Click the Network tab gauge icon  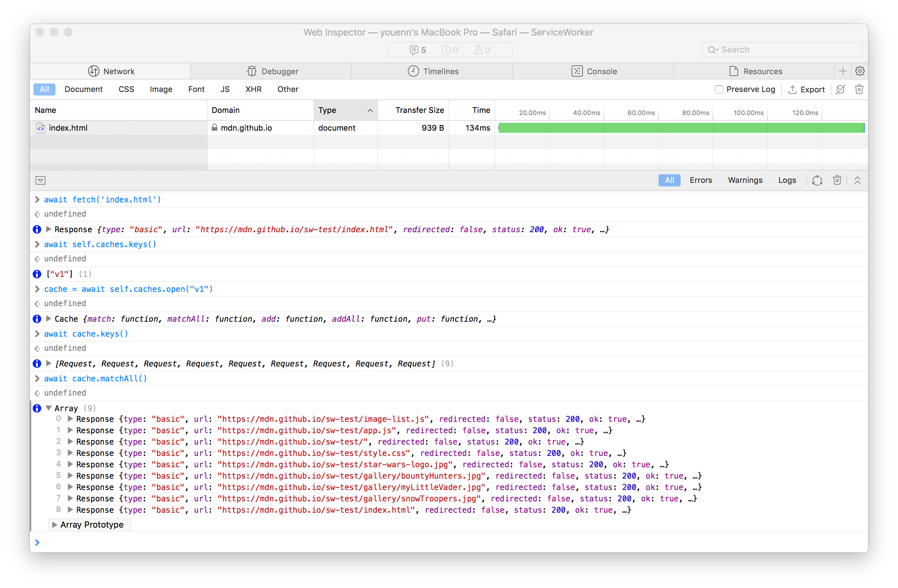(x=93, y=71)
